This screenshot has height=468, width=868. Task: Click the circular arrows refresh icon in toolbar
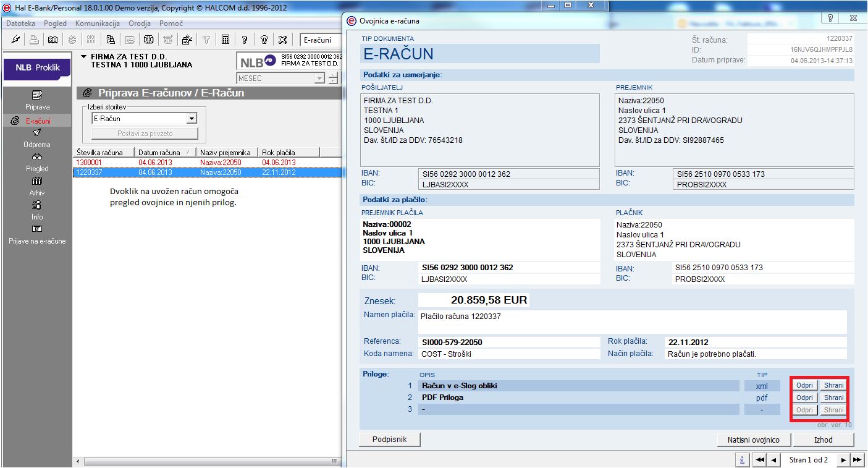point(72,40)
